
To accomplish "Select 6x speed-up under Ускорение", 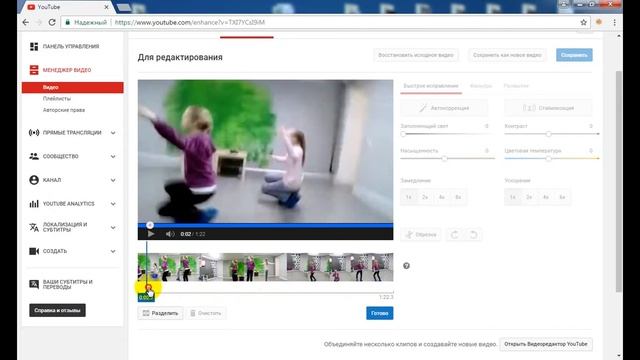I will click(562, 197).
